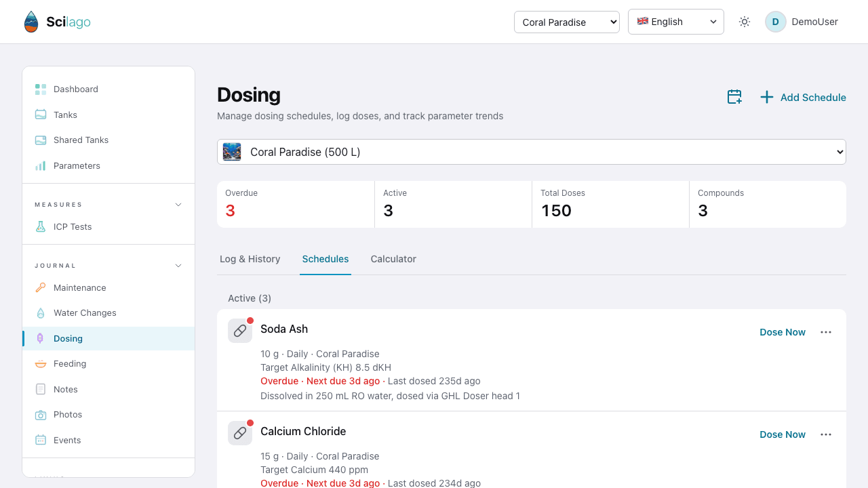Click the Scilago logo icon
This screenshot has width=868, height=488.
[x=31, y=22]
